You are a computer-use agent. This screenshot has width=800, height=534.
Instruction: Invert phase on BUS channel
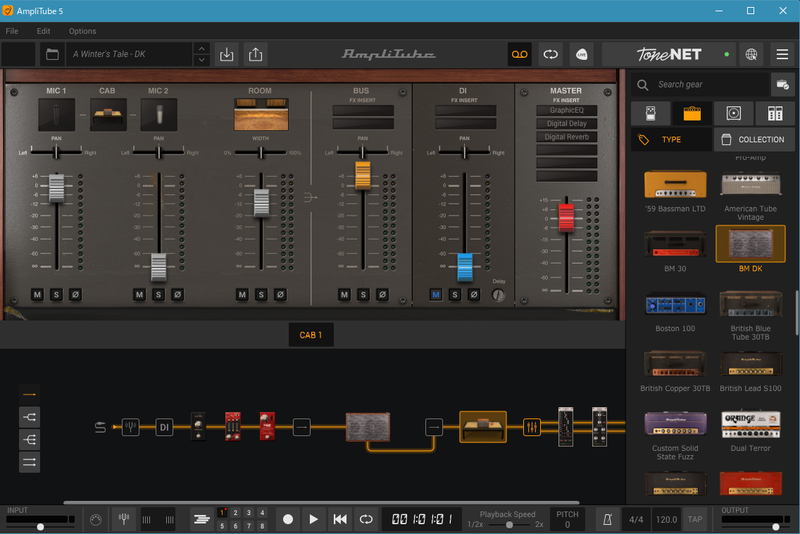pyautogui.click(x=382, y=294)
